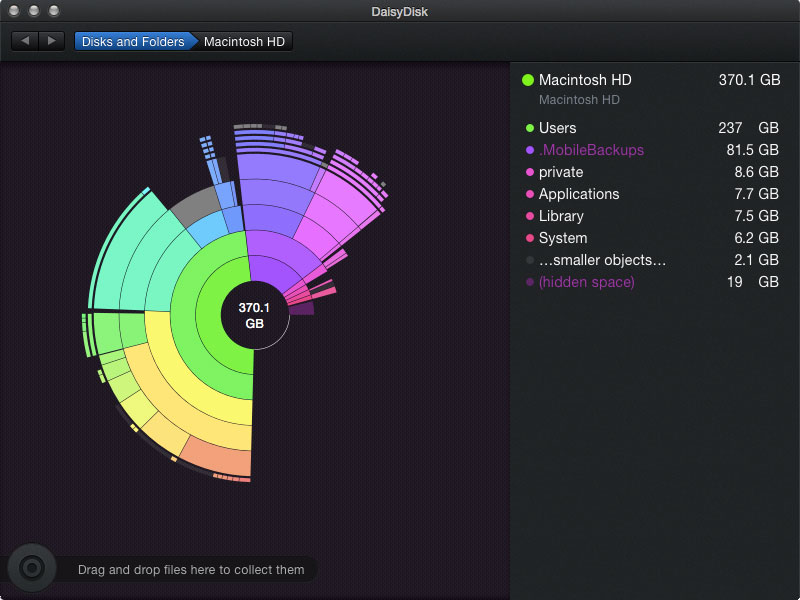
Task: Click the pink dot beside private
Action: point(530,172)
